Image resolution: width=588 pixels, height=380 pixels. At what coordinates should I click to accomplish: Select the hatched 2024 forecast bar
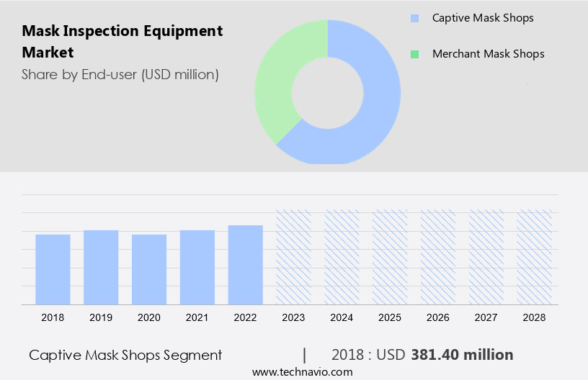coord(342,257)
